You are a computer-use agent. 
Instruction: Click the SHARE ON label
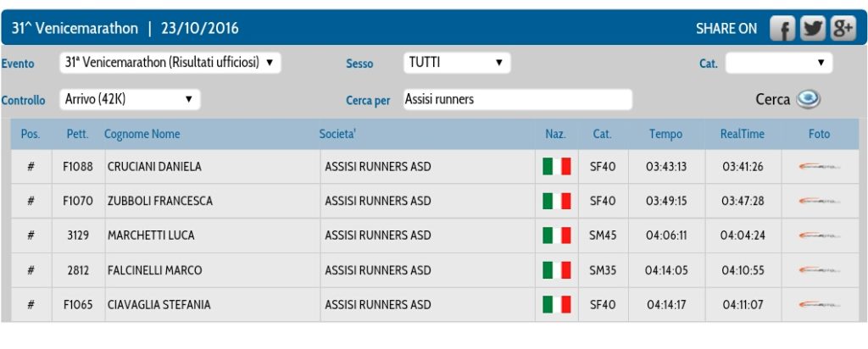coord(726,29)
